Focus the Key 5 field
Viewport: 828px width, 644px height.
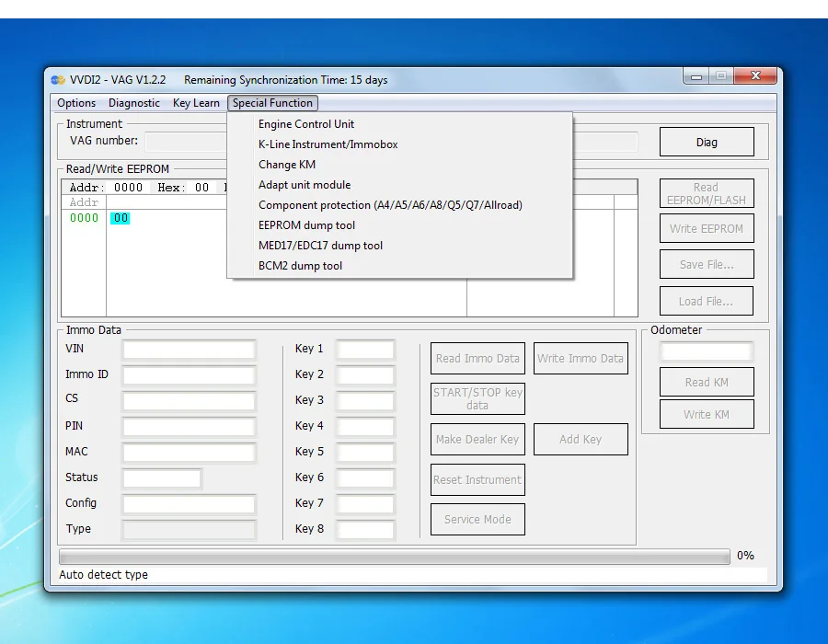365,453
